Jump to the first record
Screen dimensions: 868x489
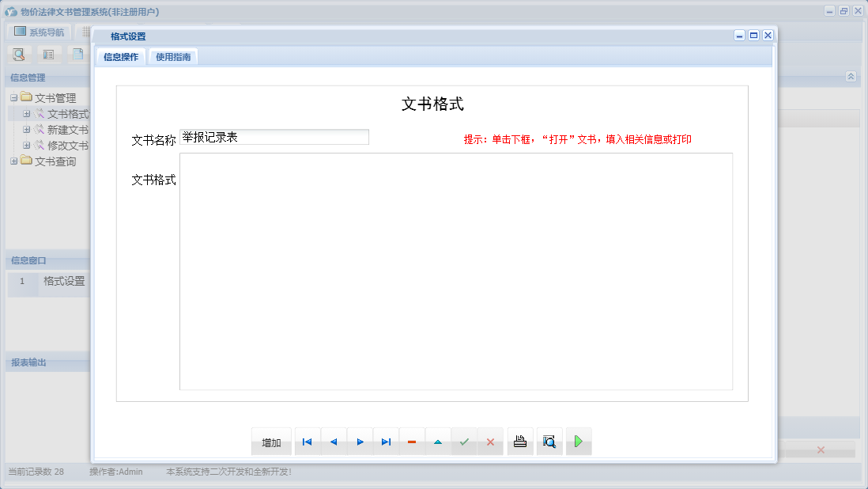307,442
